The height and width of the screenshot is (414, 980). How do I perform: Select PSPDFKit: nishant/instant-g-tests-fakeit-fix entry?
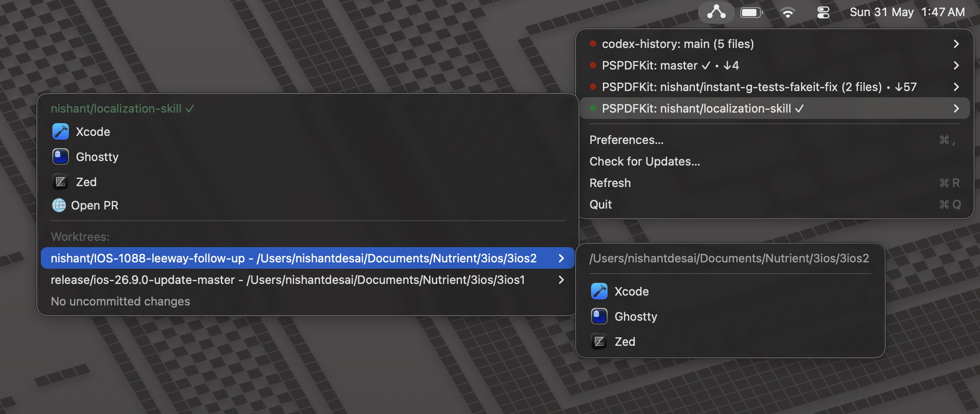pos(775,87)
